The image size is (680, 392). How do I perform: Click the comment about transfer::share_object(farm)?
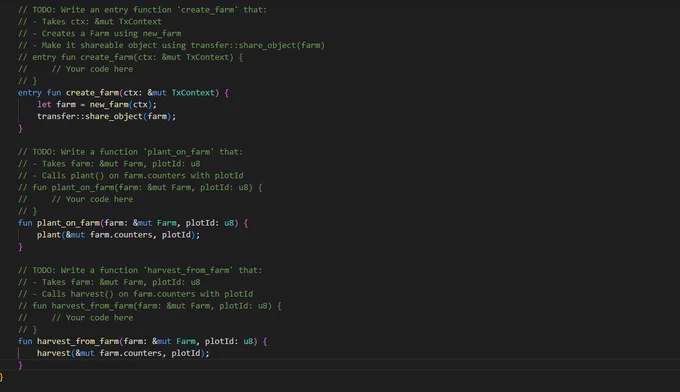pos(171,45)
